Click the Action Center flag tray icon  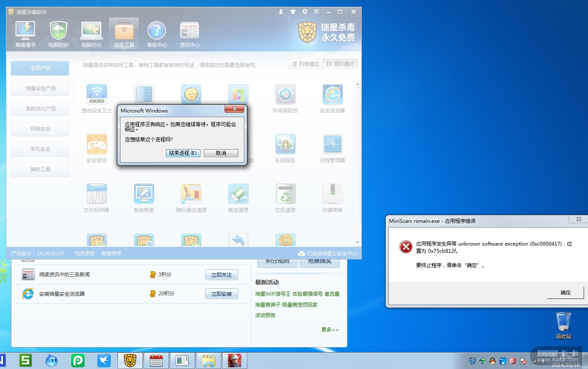[x=523, y=361]
